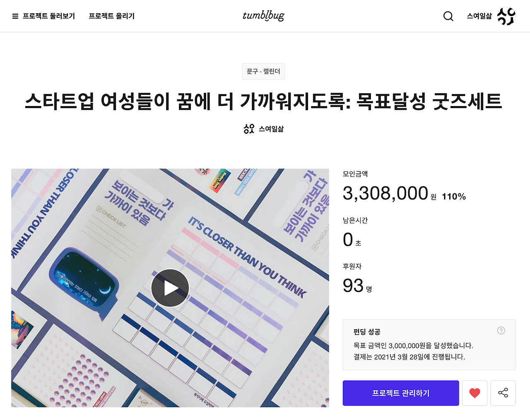The image size is (530, 420).
Task: Click the project title heading
Action: [263, 101]
